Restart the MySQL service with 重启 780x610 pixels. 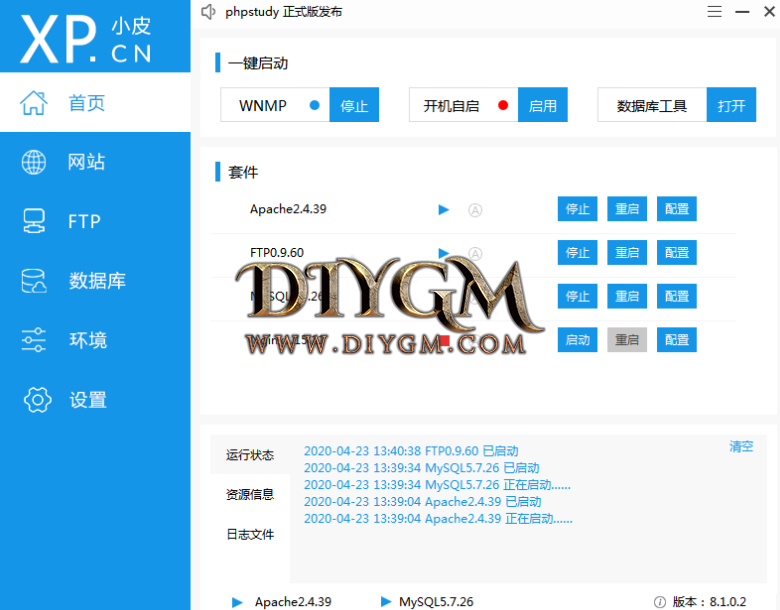pos(627,297)
